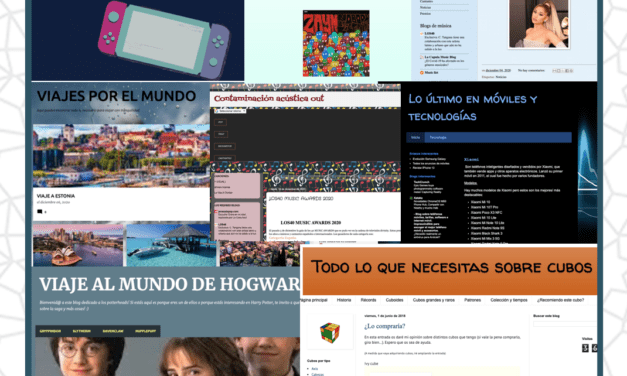627x376 pixels.
Task: Click the comment icon under 'Viaje a Estonia'
Action: click(40, 212)
